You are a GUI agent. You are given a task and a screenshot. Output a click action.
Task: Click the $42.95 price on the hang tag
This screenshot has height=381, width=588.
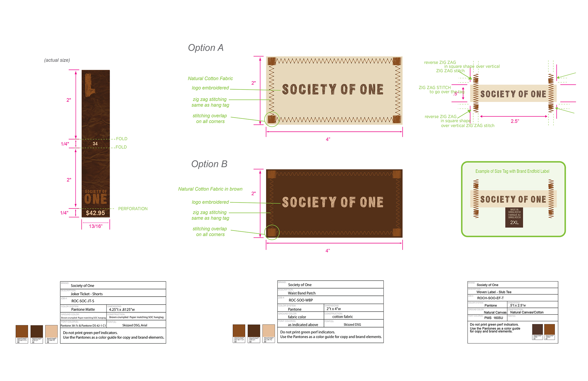(95, 213)
